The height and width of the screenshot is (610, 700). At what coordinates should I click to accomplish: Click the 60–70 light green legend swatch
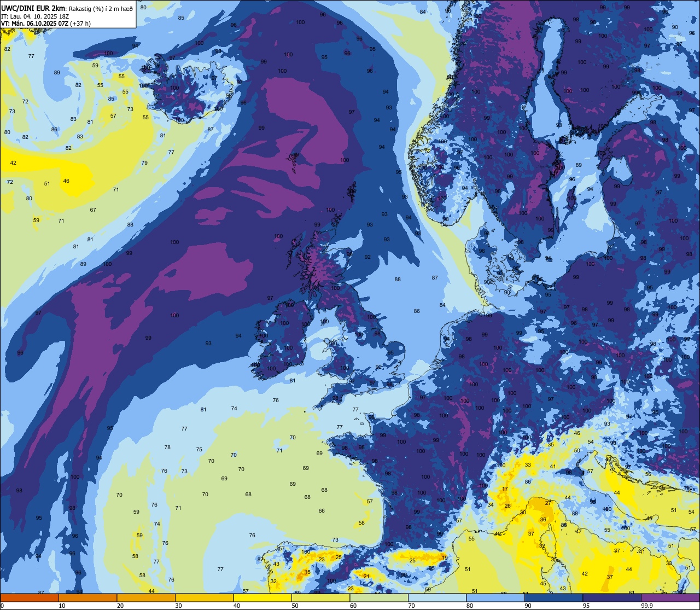[379, 597]
